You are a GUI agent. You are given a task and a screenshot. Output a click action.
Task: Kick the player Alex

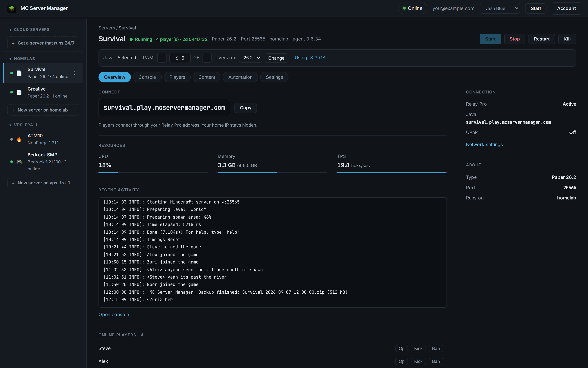point(418,361)
